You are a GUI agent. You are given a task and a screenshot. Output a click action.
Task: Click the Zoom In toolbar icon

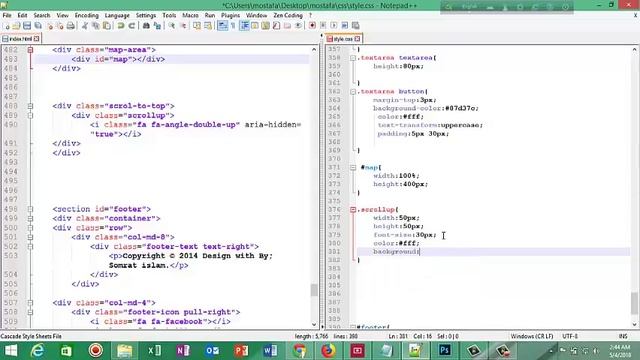pyautogui.click(x=172, y=26)
